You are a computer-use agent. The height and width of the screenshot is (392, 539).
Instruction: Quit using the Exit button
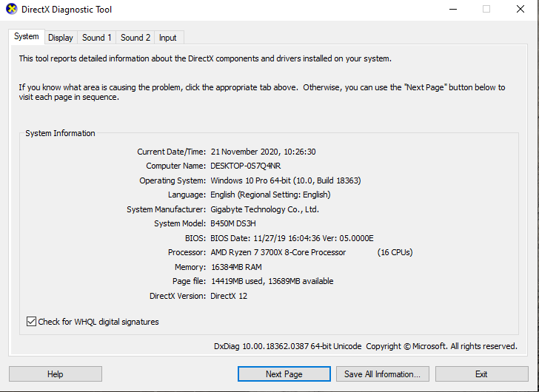tap(481, 374)
